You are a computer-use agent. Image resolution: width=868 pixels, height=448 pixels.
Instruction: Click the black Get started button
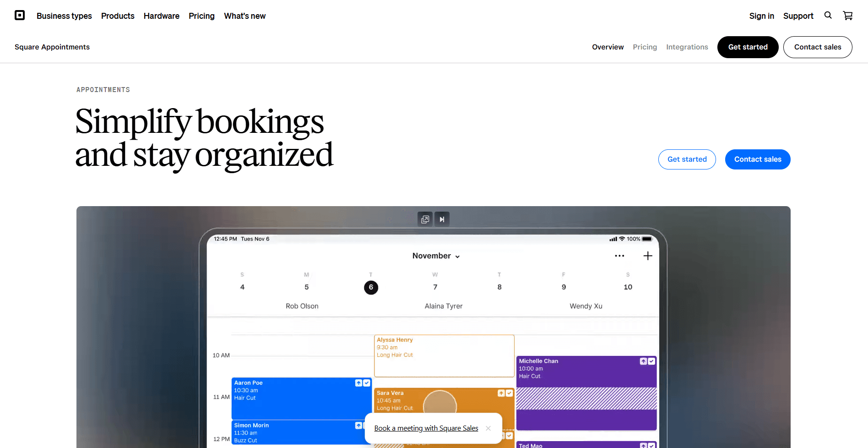click(x=748, y=47)
